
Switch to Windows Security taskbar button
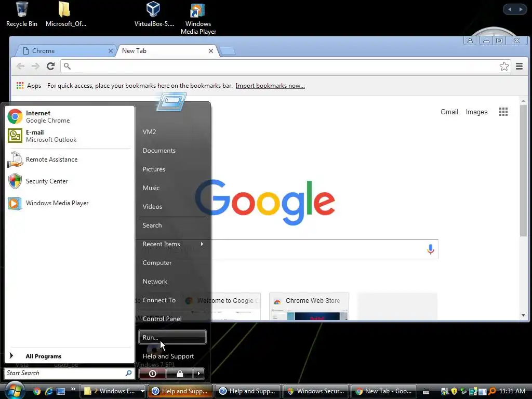[x=315, y=391]
